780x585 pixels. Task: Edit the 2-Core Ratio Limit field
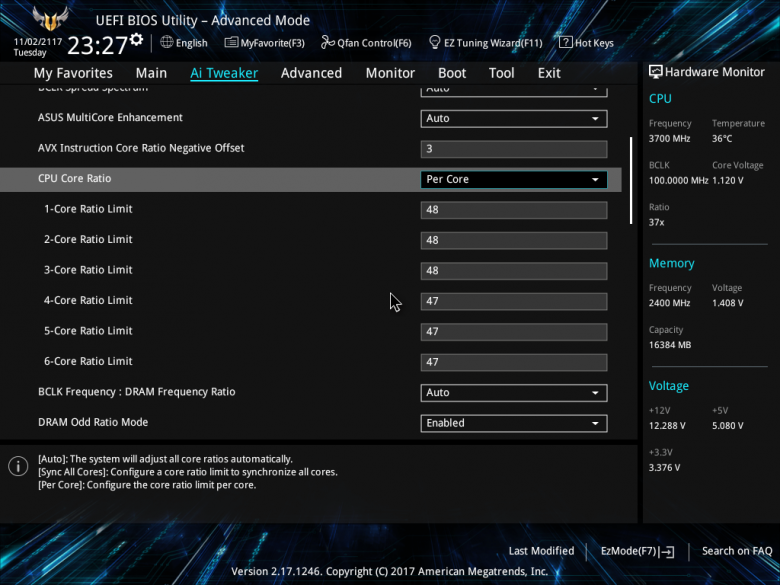pos(514,240)
